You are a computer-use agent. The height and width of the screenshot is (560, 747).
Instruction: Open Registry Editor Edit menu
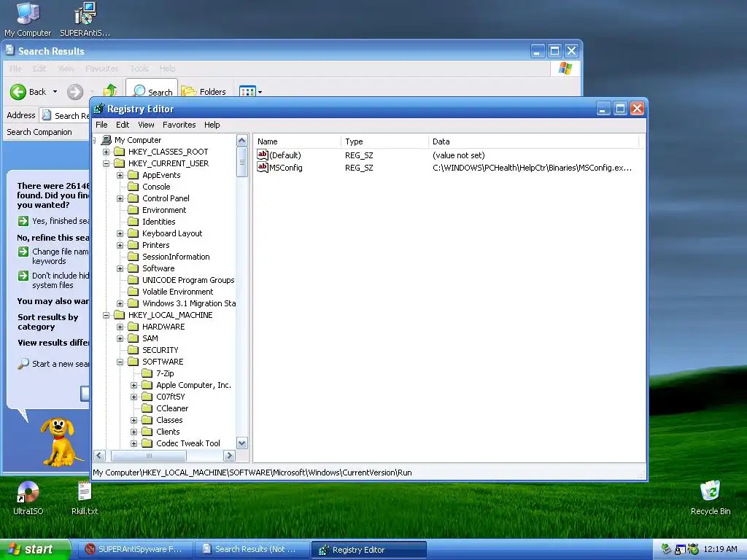[x=123, y=125]
